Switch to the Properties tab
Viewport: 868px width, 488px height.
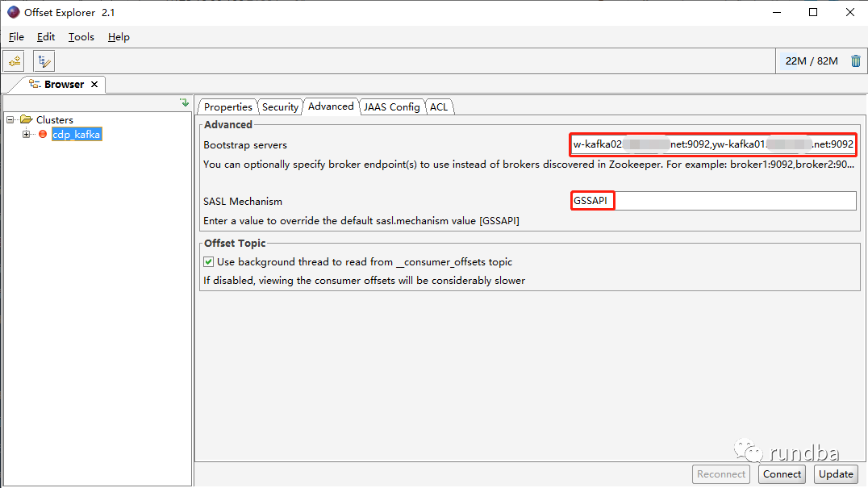[228, 106]
